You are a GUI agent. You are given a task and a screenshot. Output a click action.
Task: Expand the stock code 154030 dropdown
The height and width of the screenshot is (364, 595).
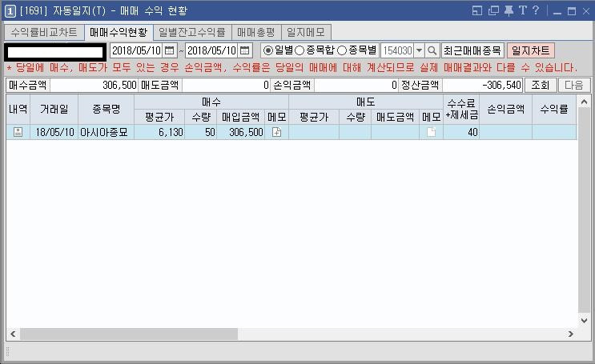[x=419, y=50]
